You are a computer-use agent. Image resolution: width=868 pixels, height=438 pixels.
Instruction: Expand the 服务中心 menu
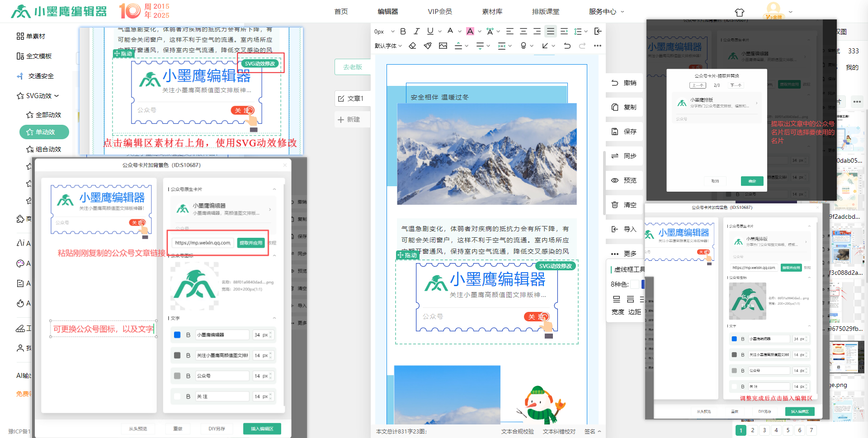pos(606,12)
